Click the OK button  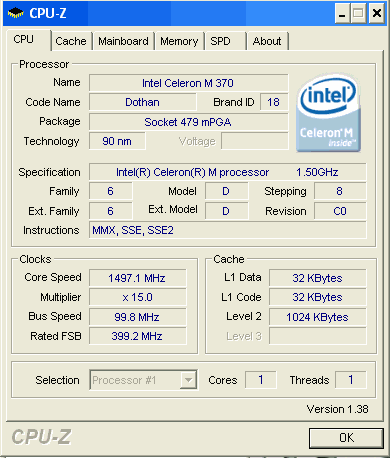tap(346, 438)
